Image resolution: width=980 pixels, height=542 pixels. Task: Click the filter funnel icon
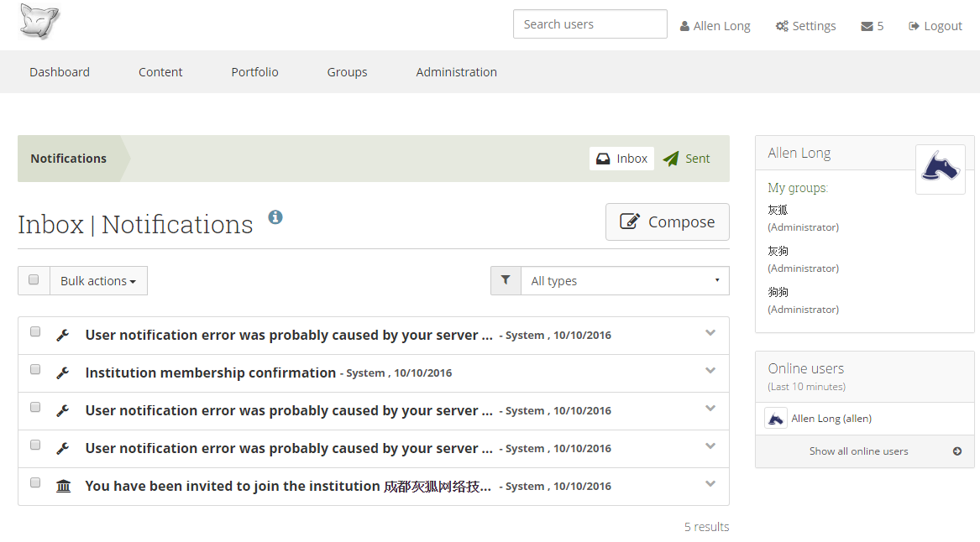506,281
